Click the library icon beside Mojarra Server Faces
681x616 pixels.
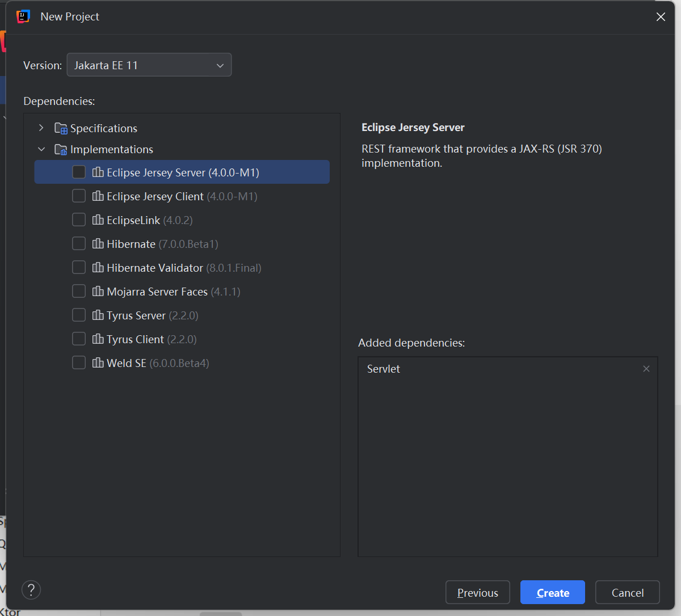tap(98, 291)
